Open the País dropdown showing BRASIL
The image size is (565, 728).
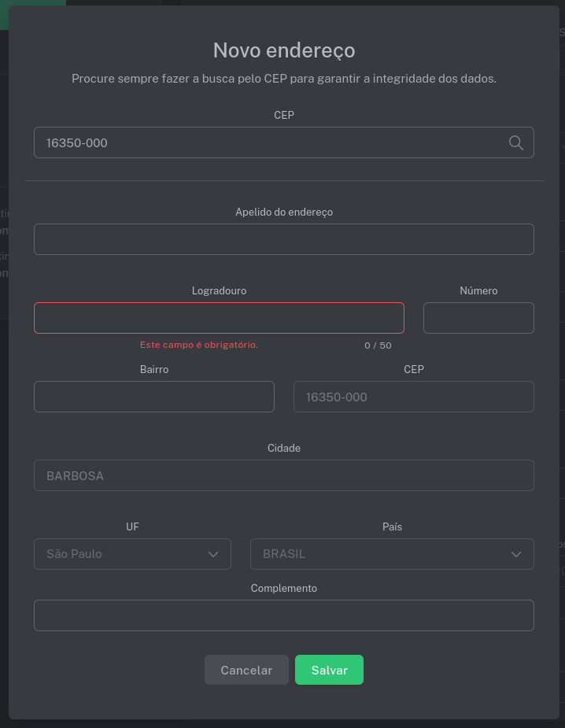click(x=378, y=554)
